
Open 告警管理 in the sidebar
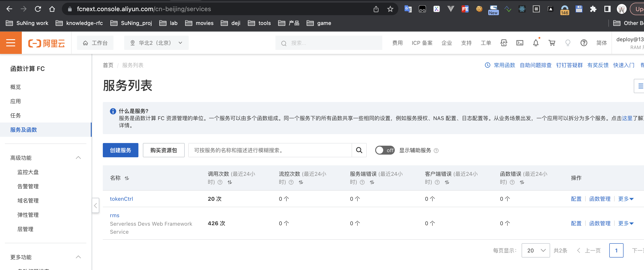28,186
